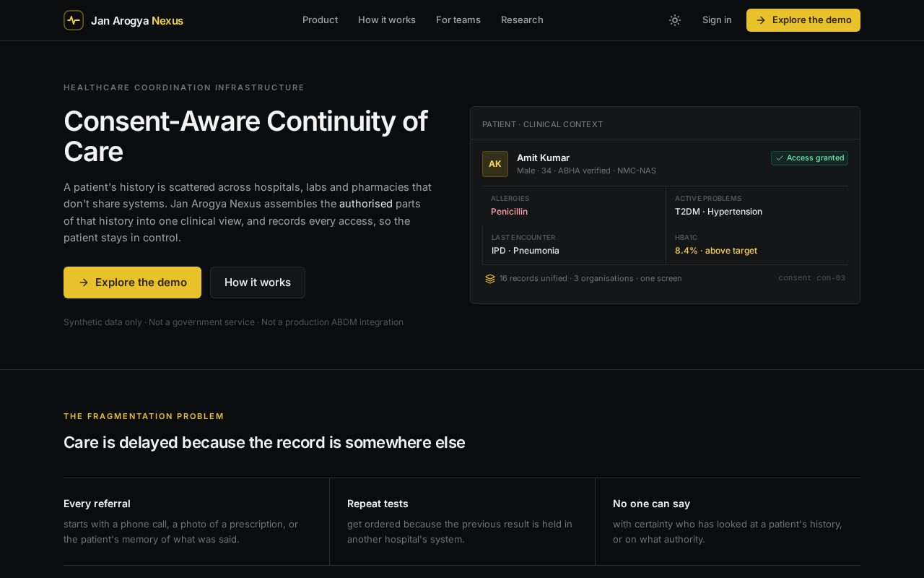Click the Consent-Aware Continuity of Care heading
Image resolution: width=924 pixels, height=578 pixels.
245,137
